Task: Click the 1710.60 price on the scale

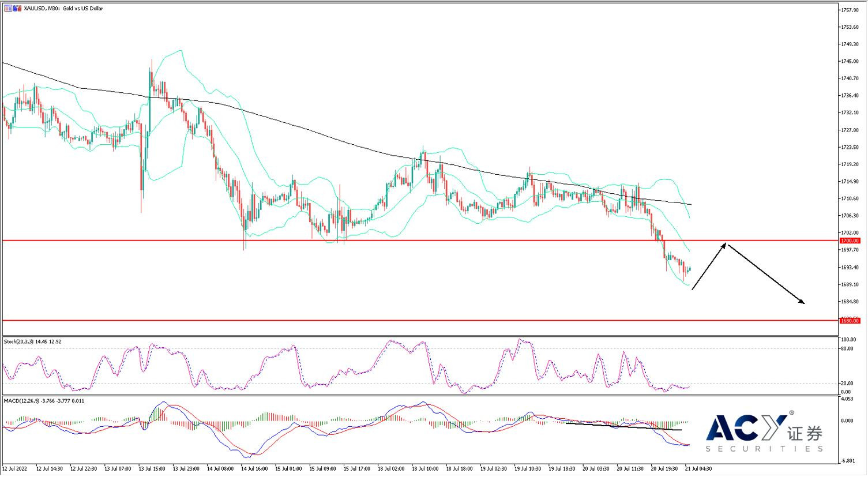Action: (x=851, y=198)
